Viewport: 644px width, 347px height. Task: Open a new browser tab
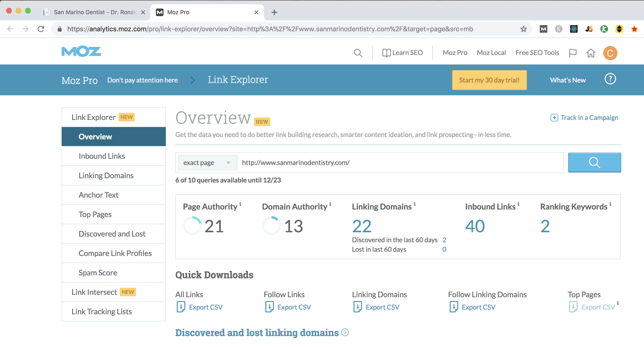[x=274, y=12]
